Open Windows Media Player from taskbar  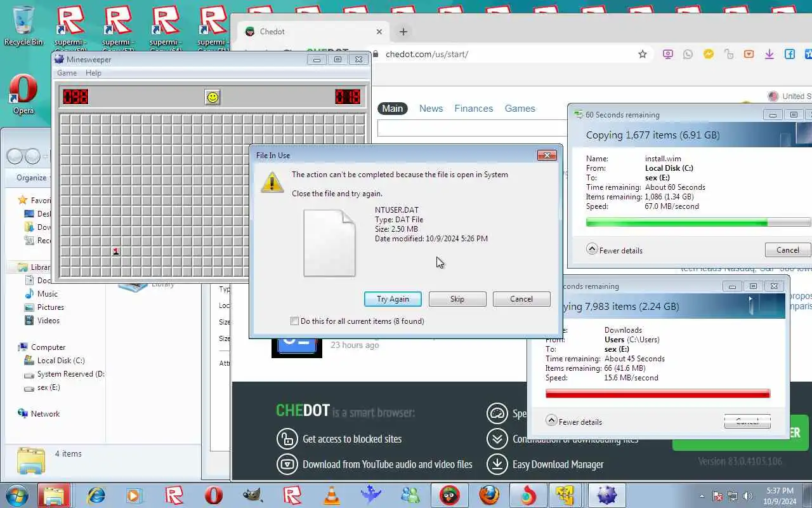[x=134, y=495]
